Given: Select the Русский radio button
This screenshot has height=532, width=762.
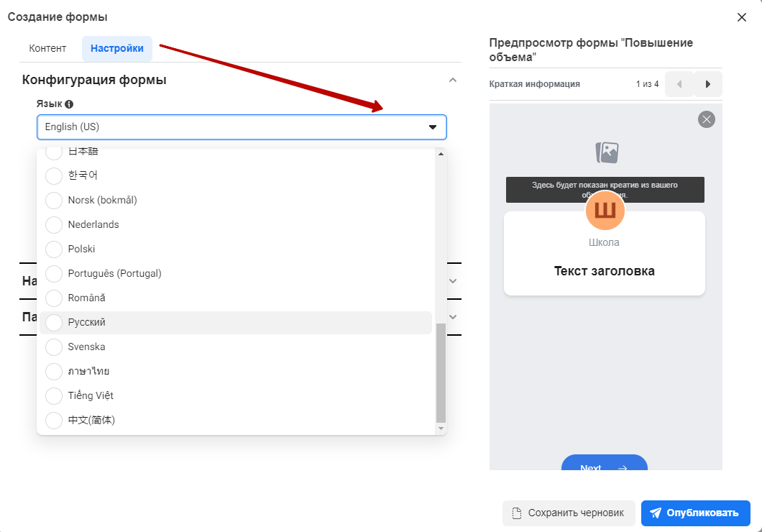Looking at the screenshot, I should (x=54, y=323).
